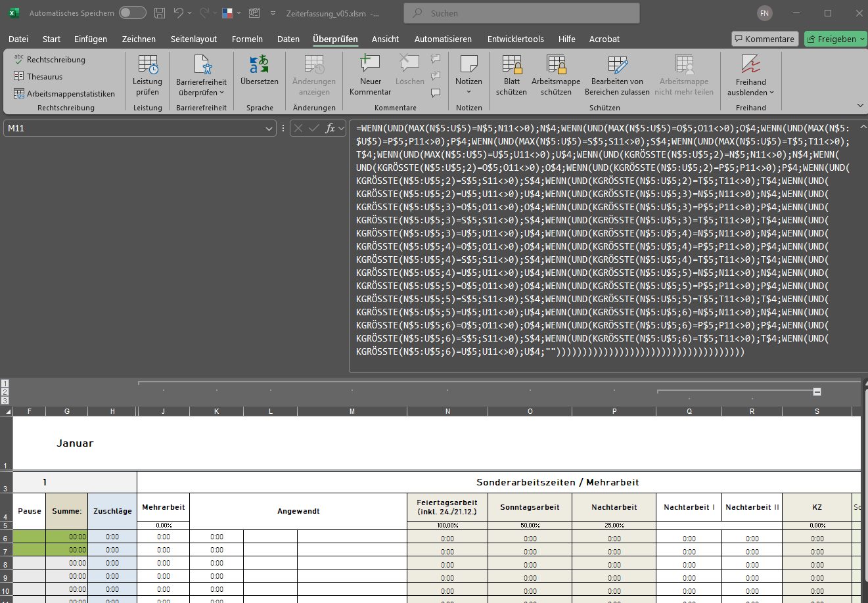Screen dimensions: 868x603
Task: Click the Kommentare button
Action: click(765, 39)
